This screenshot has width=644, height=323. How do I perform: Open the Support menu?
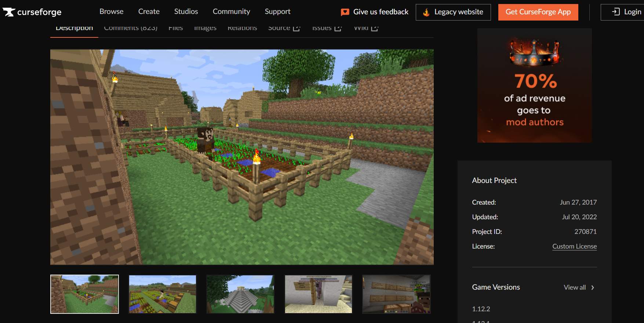278,11
